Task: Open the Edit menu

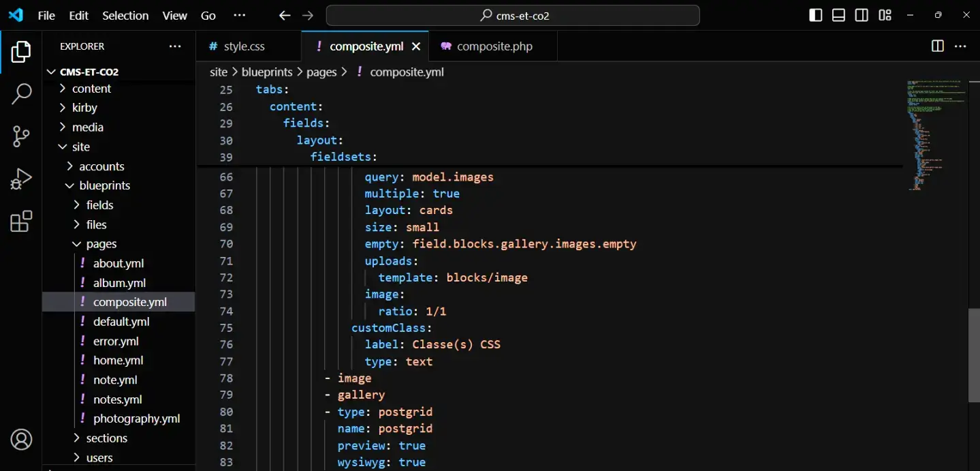Action: click(79, 15)
